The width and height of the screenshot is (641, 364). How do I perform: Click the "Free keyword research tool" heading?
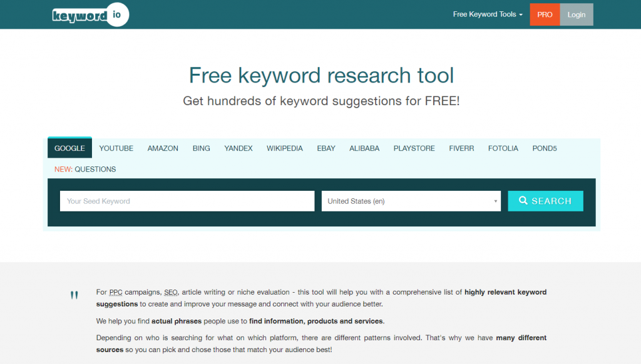coord(321,75)
